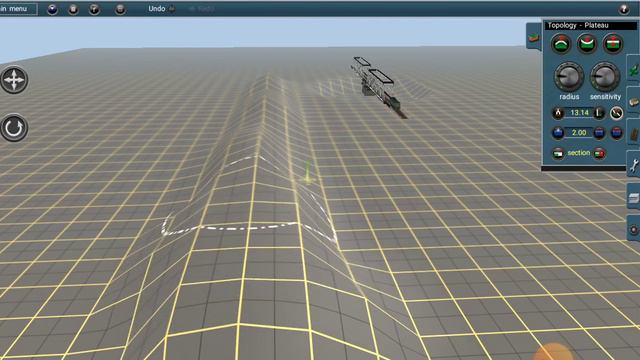Viewport: 640px width, 360px height.
Task: Click the greyed-out Redo button
Action: pyautogui.click(x=202, y=9)
